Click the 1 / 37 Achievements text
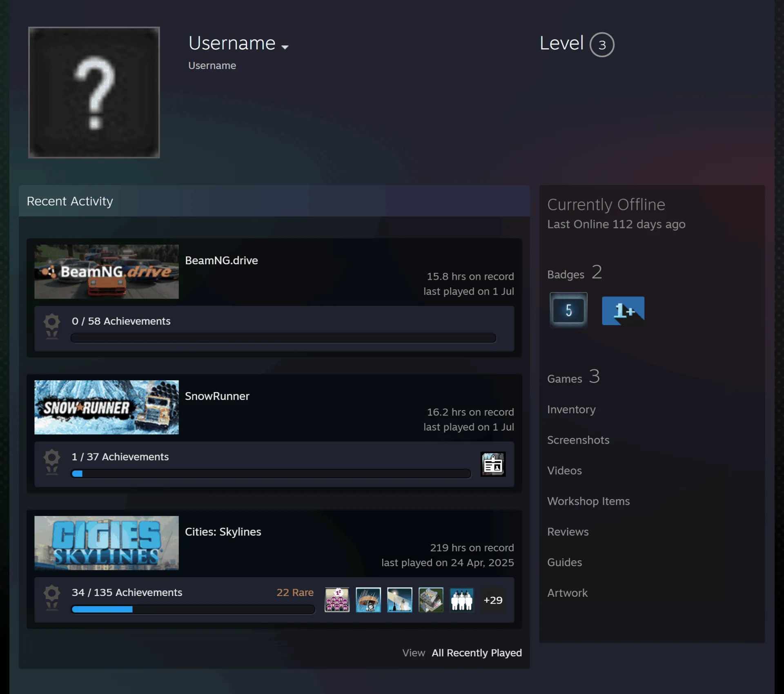 pyautogui.click(x=120, y=457)
